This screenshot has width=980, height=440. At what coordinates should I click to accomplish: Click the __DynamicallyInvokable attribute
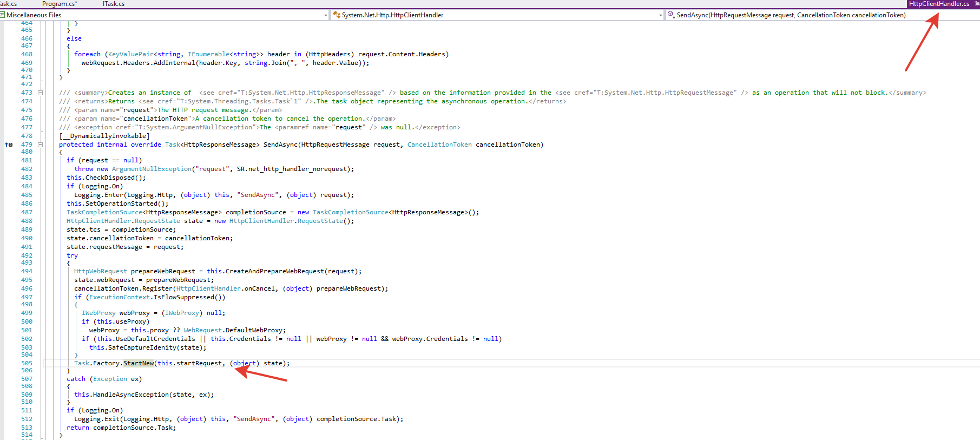click(x=104, y=136)
